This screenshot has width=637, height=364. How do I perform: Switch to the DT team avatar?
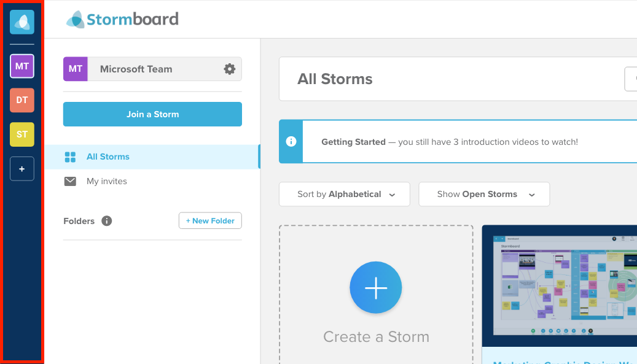[x=22, y=100]
